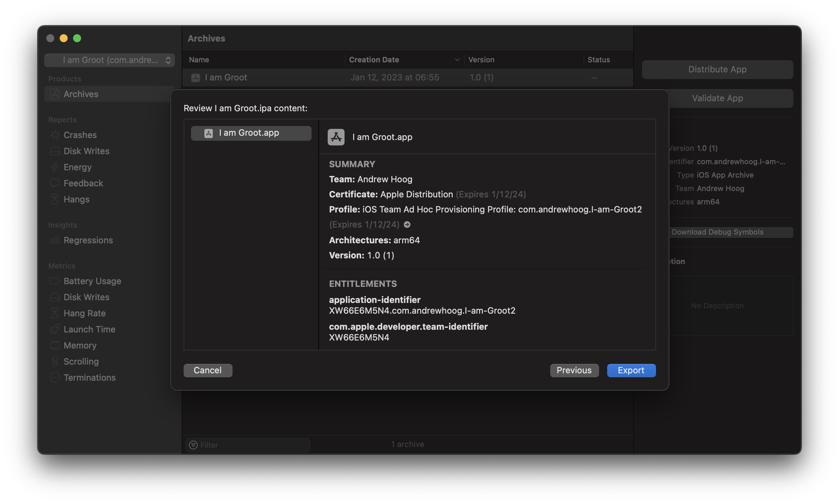Go back with the Previous button

[x=574, y=370]
